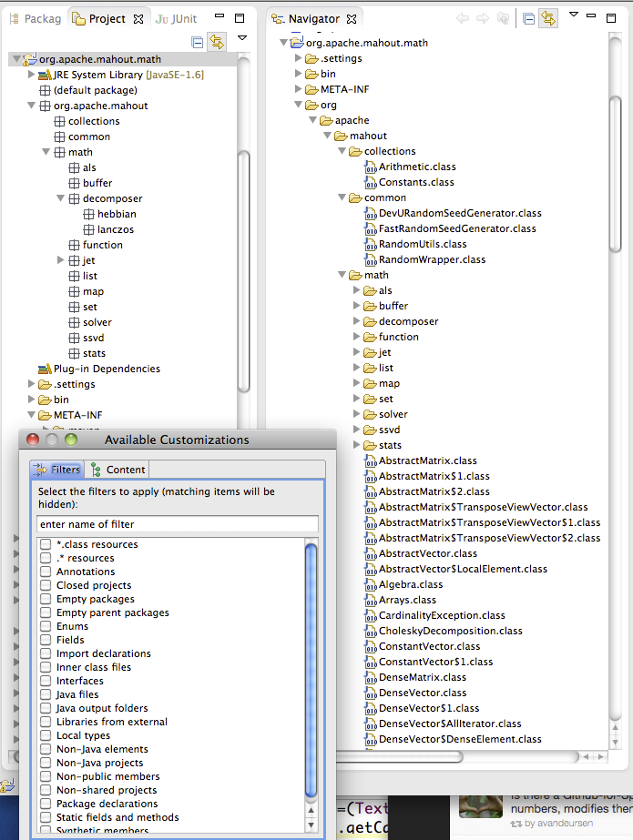Click Navigator forward arrow icon
Viewport: 633px width, 840px height.
click(483, 19)
